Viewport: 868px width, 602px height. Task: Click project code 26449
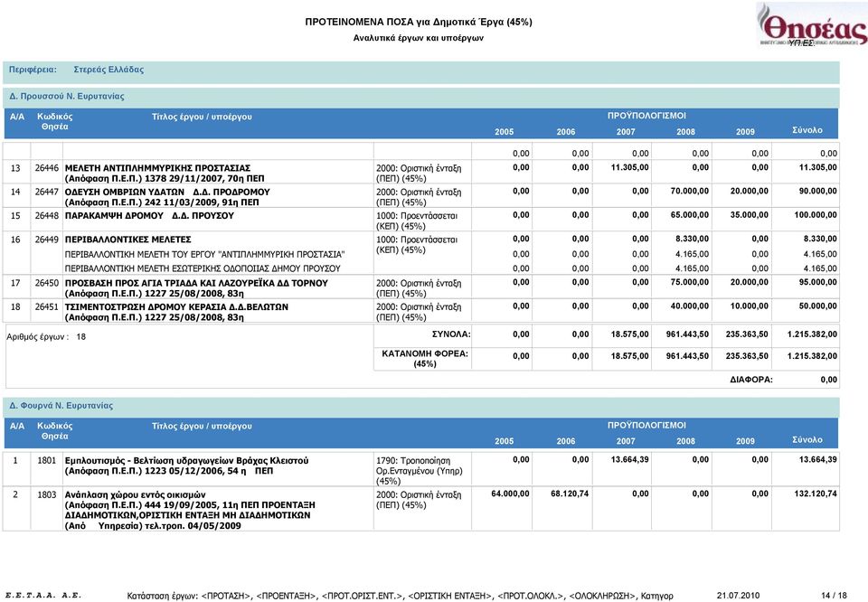pos(46,240)
